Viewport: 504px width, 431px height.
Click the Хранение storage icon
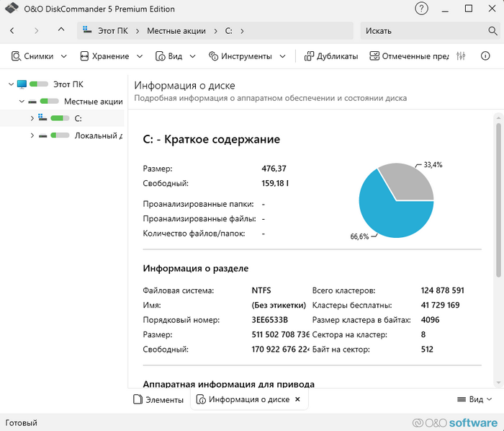tap(84, 56)
